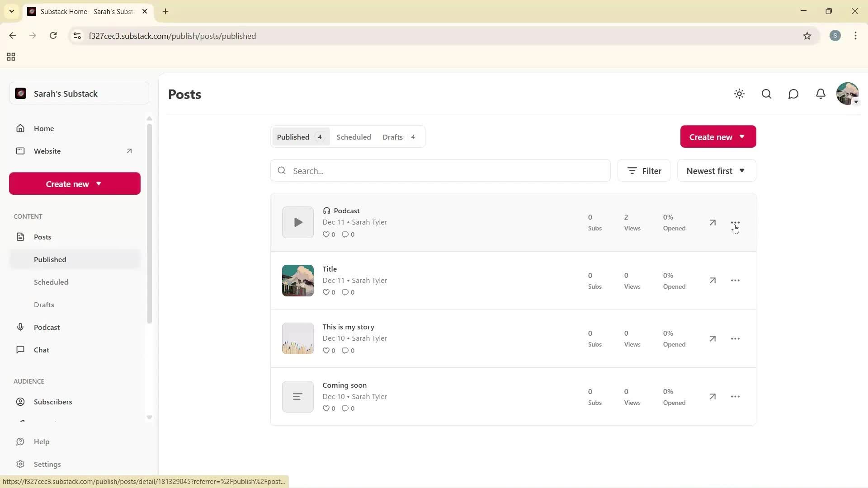Click into the post search field
Image resolution: width=868 pixels, height=488 pixels.
click(441, 170)
